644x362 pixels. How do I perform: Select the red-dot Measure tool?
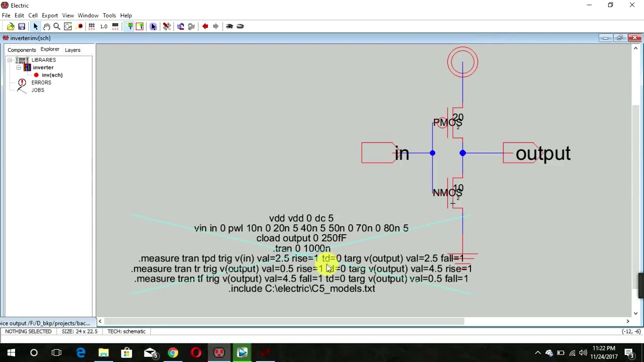point(80,26)
